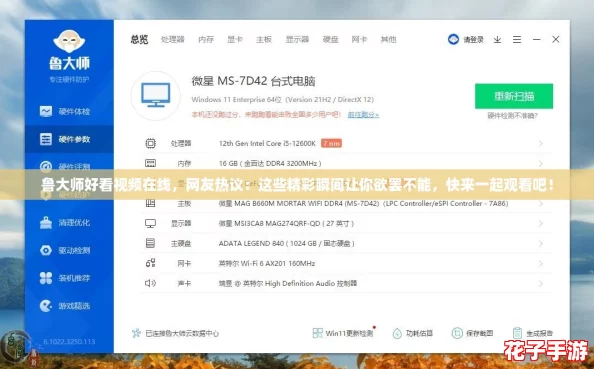Switch to the 显示器 tab
Viewport: 594px width, 369px height.
pyautogui.click(x=297, y=39)
